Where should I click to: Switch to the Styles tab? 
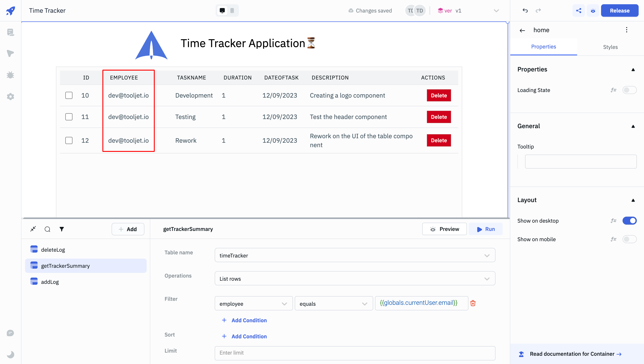click(x=610, y=47)
